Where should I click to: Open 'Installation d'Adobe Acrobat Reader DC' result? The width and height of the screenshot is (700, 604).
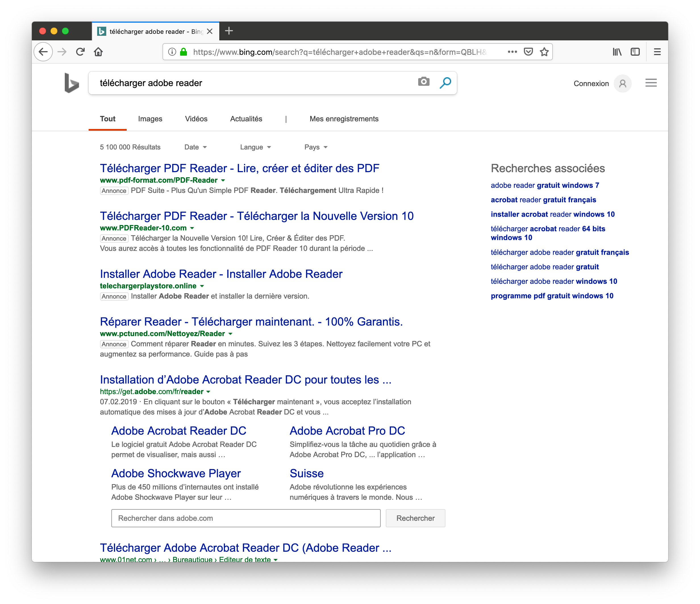(246, 380)
